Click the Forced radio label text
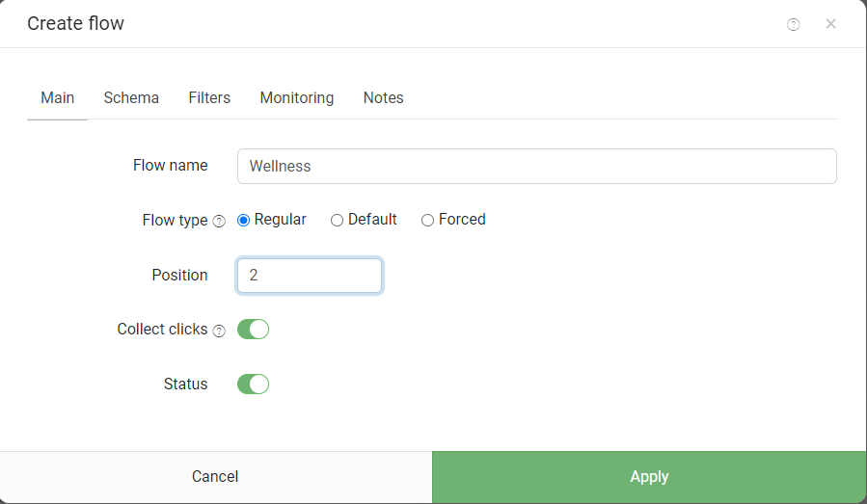Image resolution: width=867 pixels, height=504 pixels. 462,220
